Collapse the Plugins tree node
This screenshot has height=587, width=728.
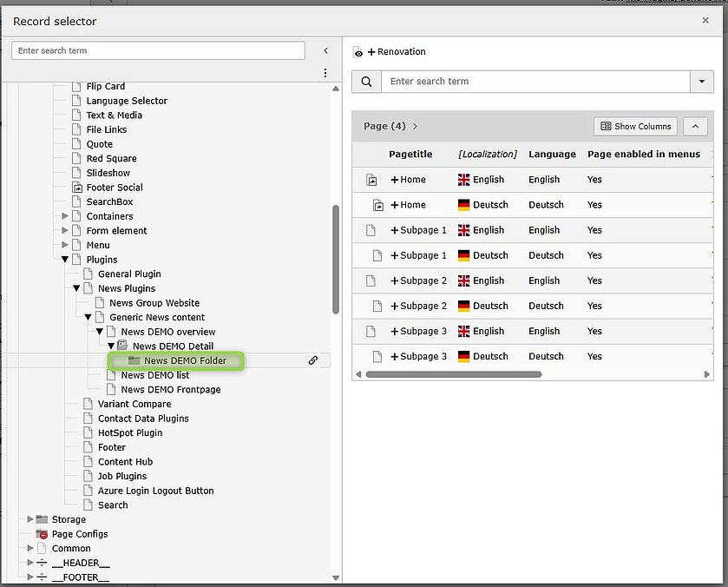pos(65,260)
